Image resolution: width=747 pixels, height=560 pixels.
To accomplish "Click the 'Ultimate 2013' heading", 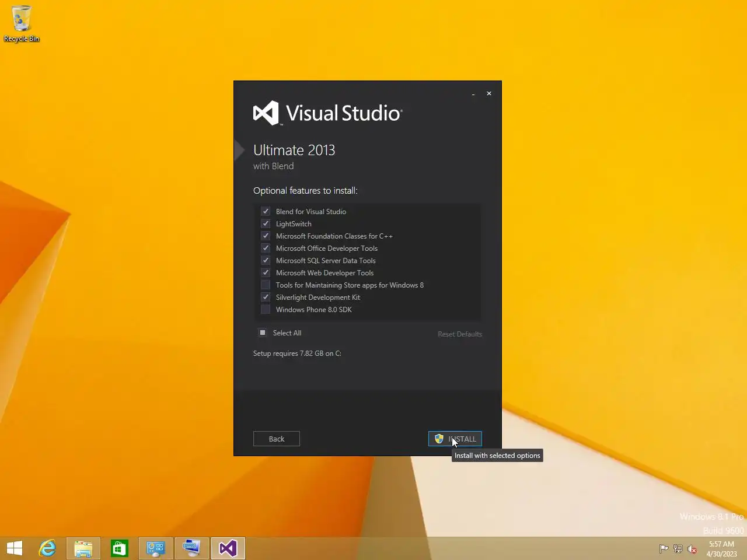I will click(294, 150).
